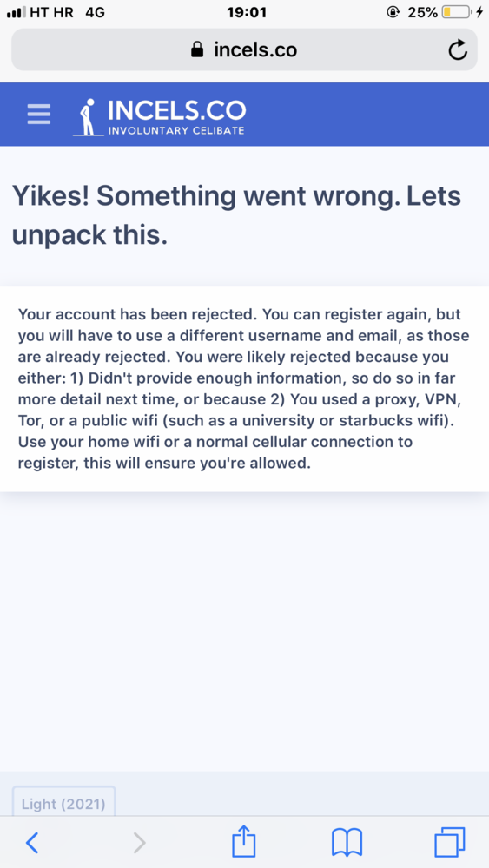Tap the 19:01 clock in status bar
The width and height of the screenshot is (489, 868).
pos(247,12)
